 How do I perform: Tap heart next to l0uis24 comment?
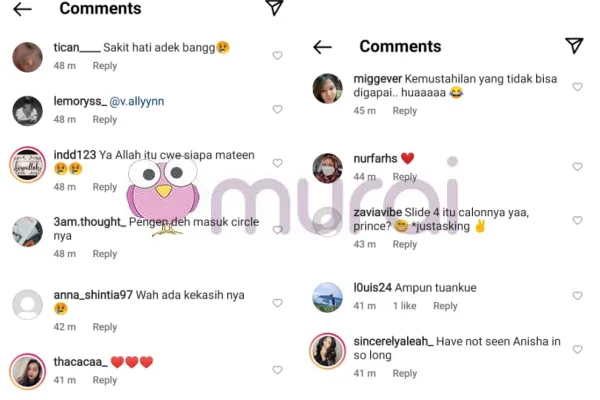click(x=577, y=296)
